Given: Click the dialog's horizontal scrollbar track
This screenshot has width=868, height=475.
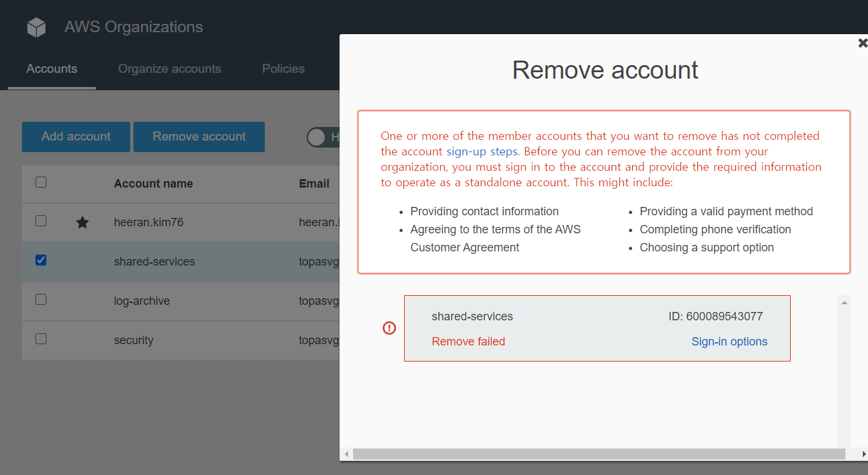Looking at the screenshot, I should [599, 454].
